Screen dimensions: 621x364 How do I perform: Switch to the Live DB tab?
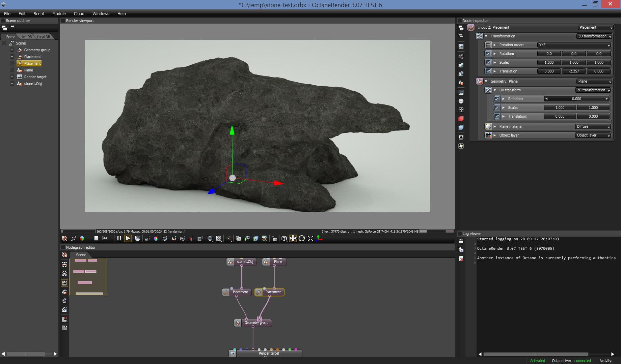coord(26,37)
